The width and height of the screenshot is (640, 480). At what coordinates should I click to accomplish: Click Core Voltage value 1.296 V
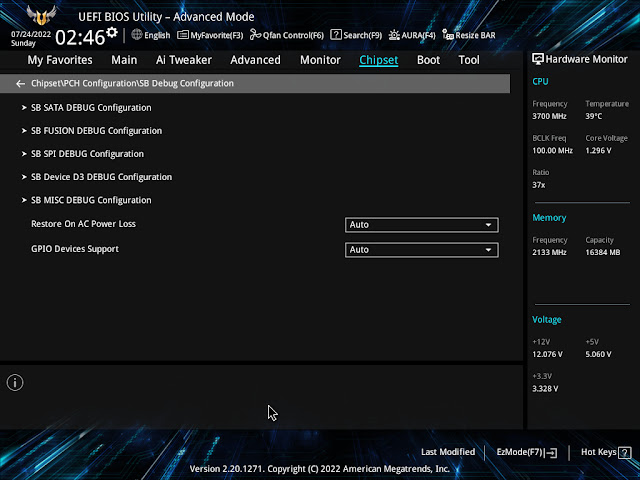598,151
